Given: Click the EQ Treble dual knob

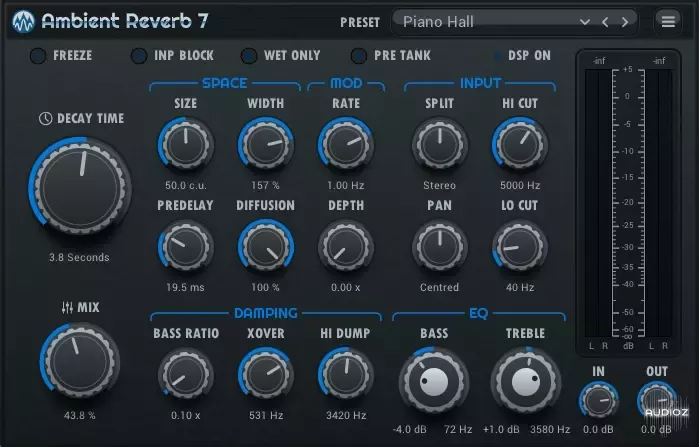Looking at the screenshot, I should 526,381.
